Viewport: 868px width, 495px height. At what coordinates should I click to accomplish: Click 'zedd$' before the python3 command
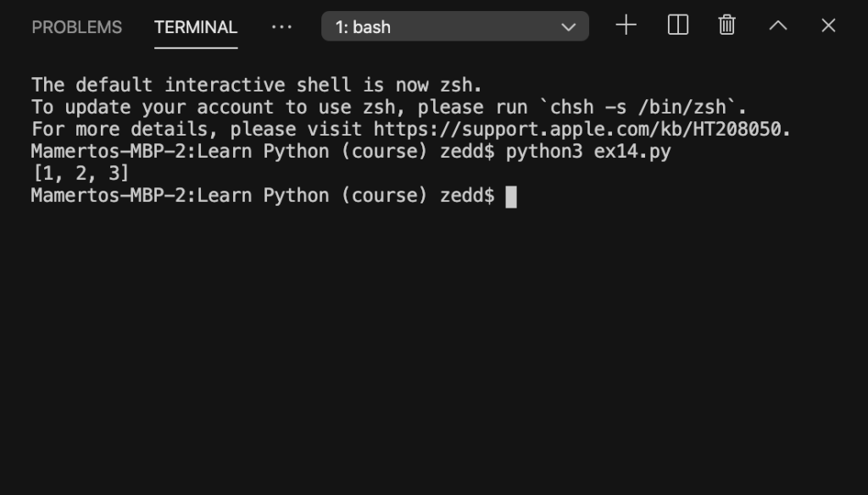467,151
